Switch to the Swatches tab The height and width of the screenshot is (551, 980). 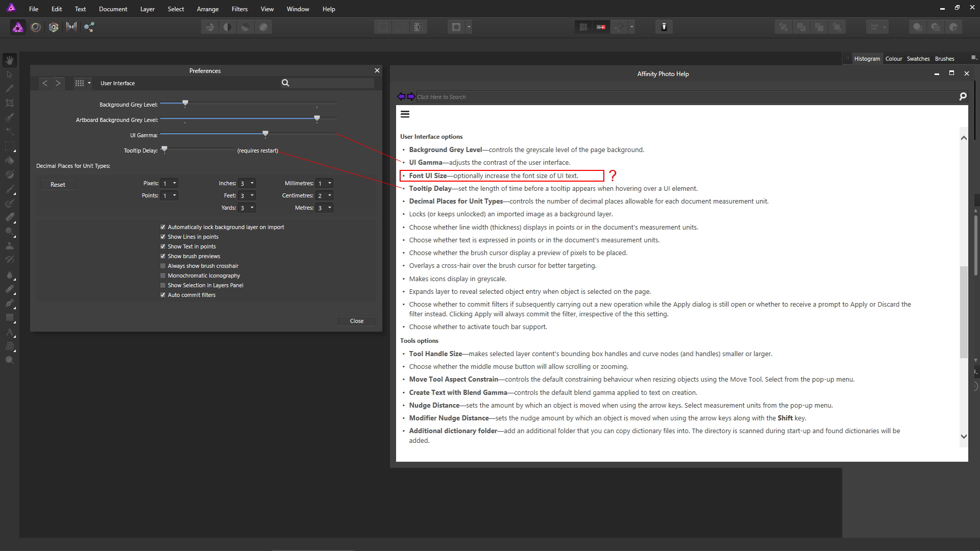(918, 59)
